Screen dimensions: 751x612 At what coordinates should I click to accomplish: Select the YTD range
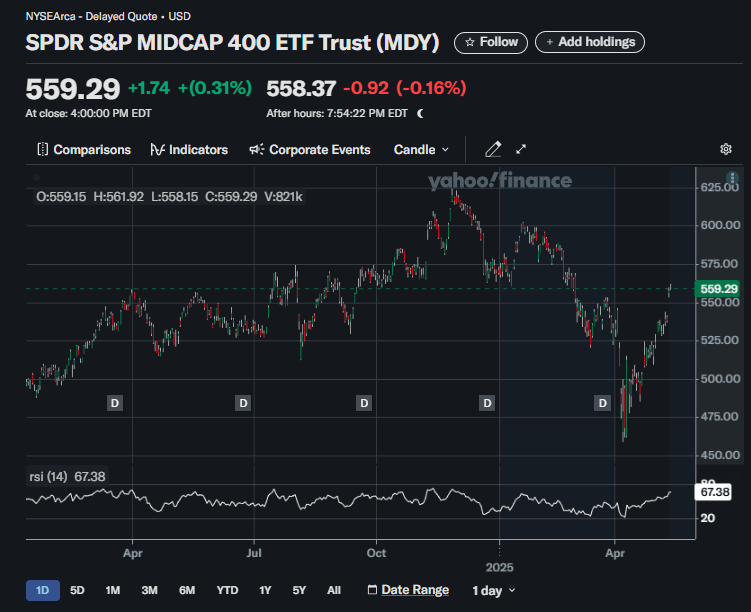(x=227, y=590)
